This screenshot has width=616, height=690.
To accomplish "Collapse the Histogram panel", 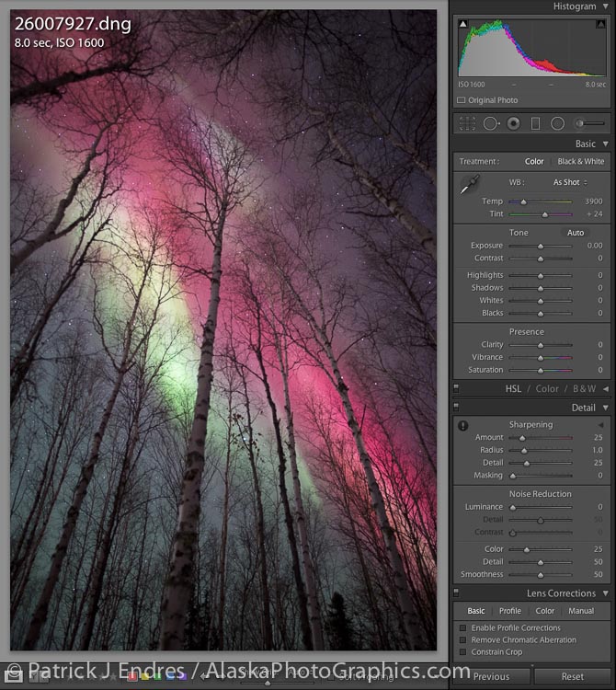I will 605,6.
